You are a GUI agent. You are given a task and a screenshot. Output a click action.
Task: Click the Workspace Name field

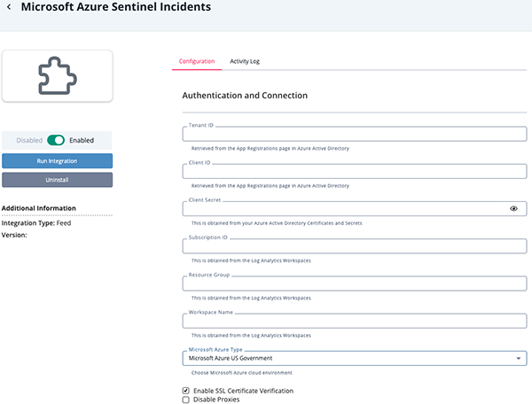point(355,321)
